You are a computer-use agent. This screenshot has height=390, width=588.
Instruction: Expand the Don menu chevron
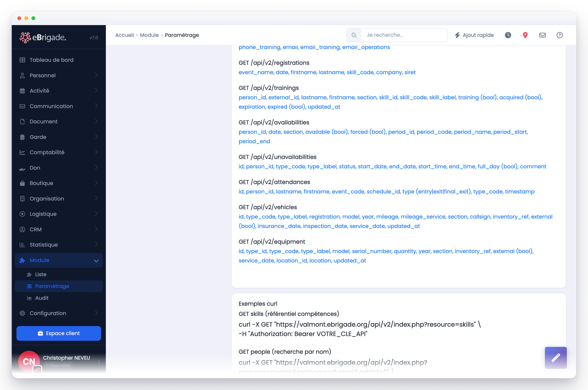(x=96, y=168)
